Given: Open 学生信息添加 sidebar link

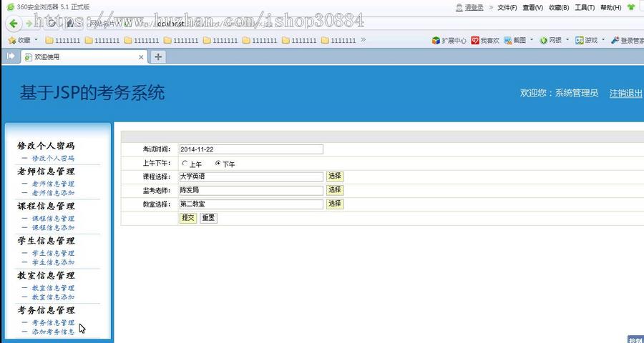Looking at the screenshot, I should (x=53, y=262).
